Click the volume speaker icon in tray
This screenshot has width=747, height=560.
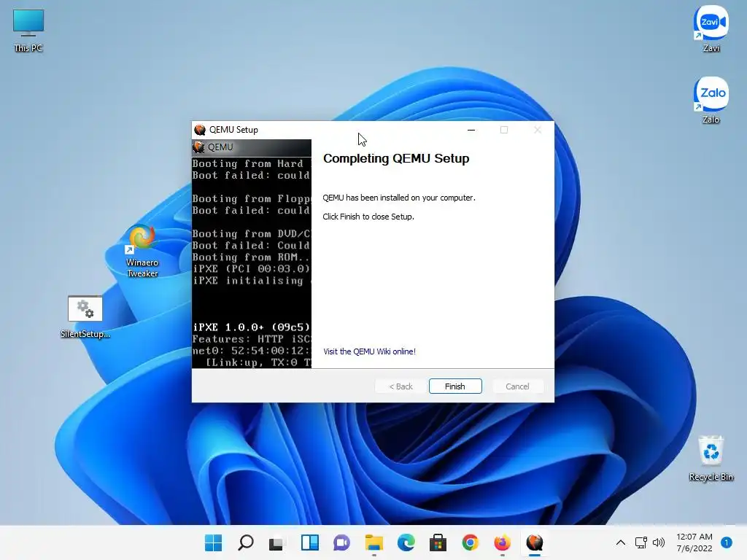[x=659, y=542]
